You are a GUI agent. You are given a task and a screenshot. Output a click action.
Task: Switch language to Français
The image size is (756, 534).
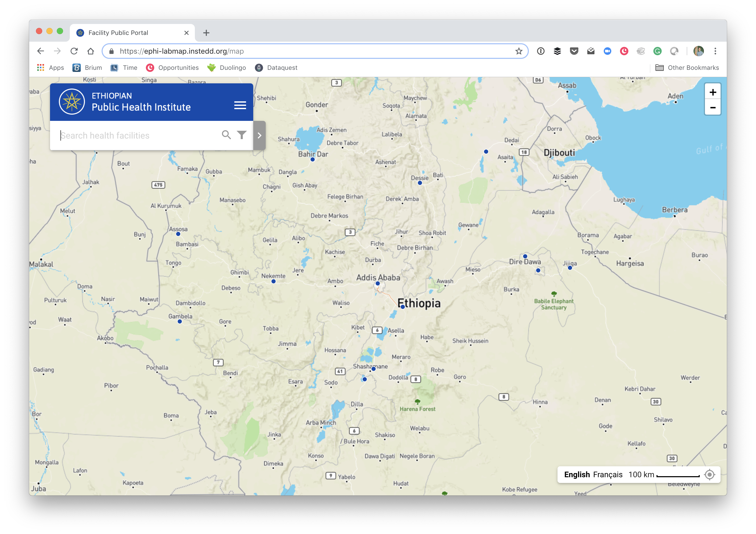tap(608, 474)
